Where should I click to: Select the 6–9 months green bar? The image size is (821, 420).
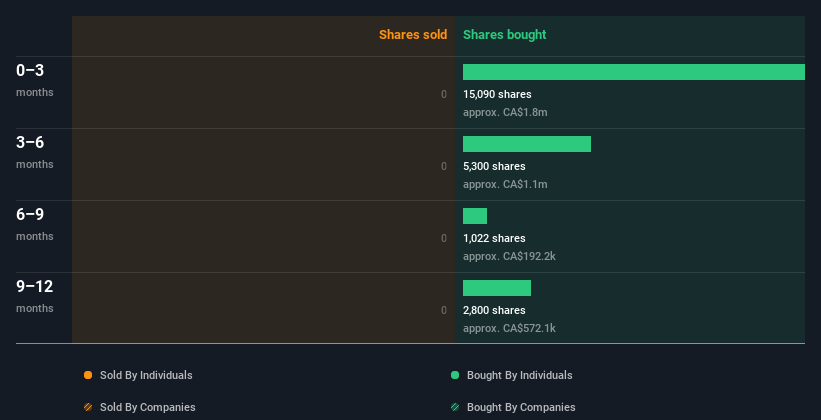475,216
